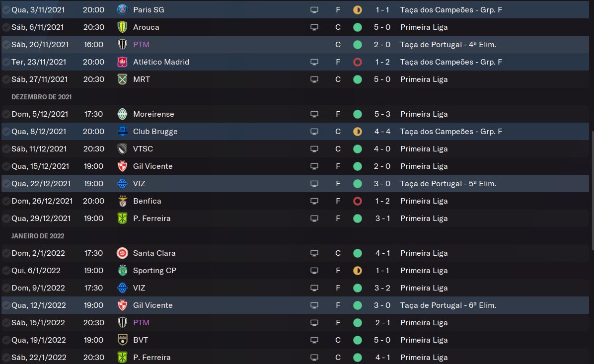Click the TV icon on the Moreirense row
The height and width of the screenshot is (364, 594).
click(x=314, y=114)
